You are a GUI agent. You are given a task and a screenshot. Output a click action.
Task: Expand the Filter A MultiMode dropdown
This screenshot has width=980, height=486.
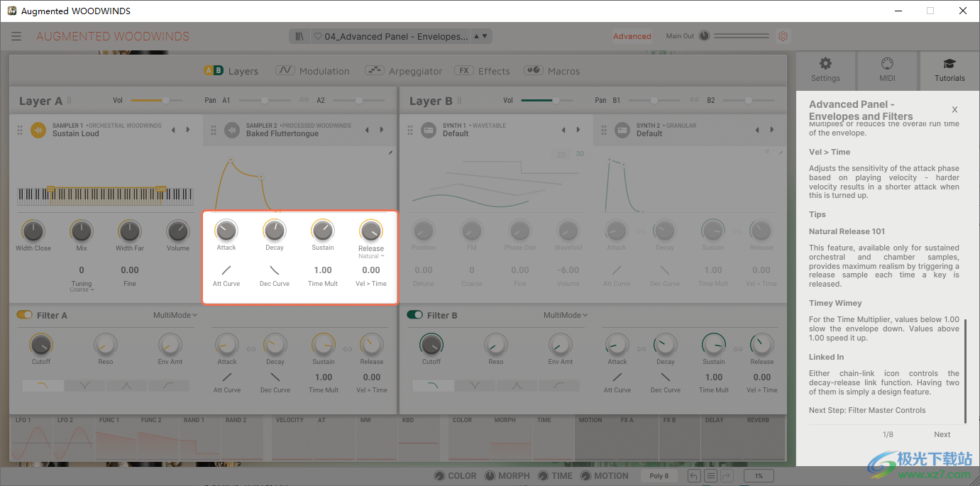pyautogui.click(x=175, y=315)
